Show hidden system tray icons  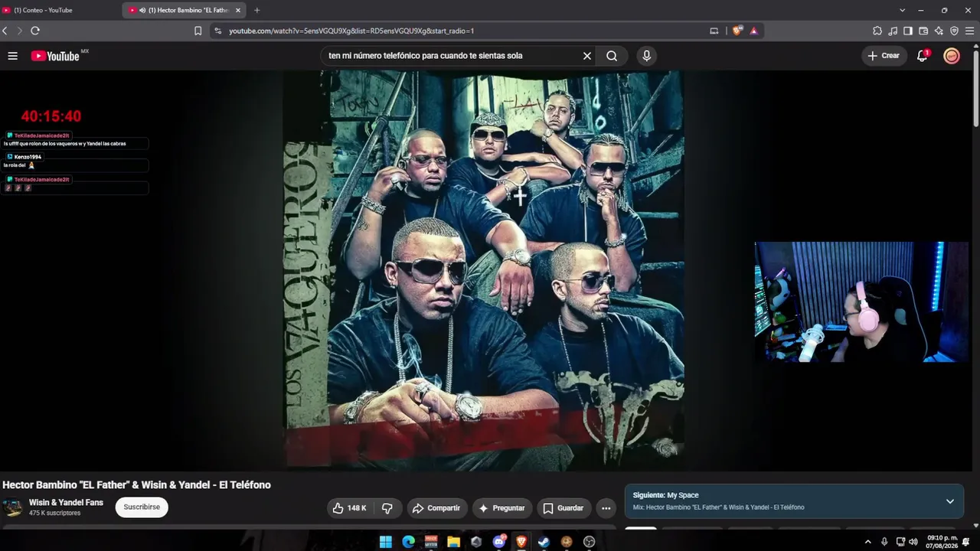[867, 542]
